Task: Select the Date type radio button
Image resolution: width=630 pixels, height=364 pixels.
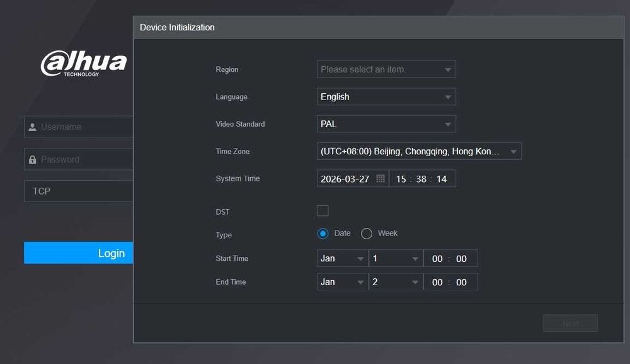Action: pos(323,234)
